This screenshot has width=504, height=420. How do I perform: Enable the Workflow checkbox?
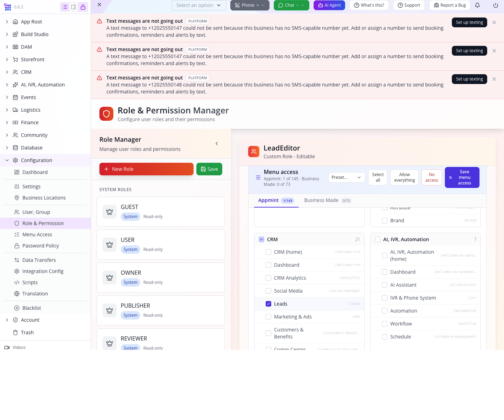tap(385, 324)
